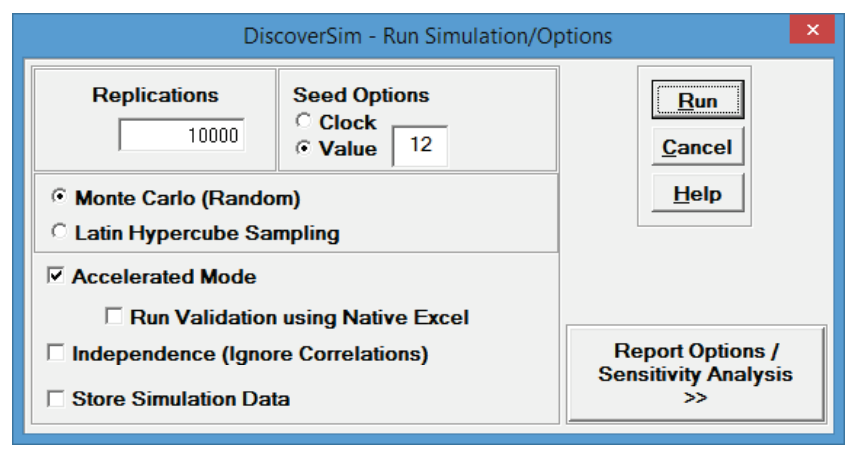The width and height of the screenshot is (856, 454).
Task: Focus the seed value field containing 12
Action: (420, 146)
